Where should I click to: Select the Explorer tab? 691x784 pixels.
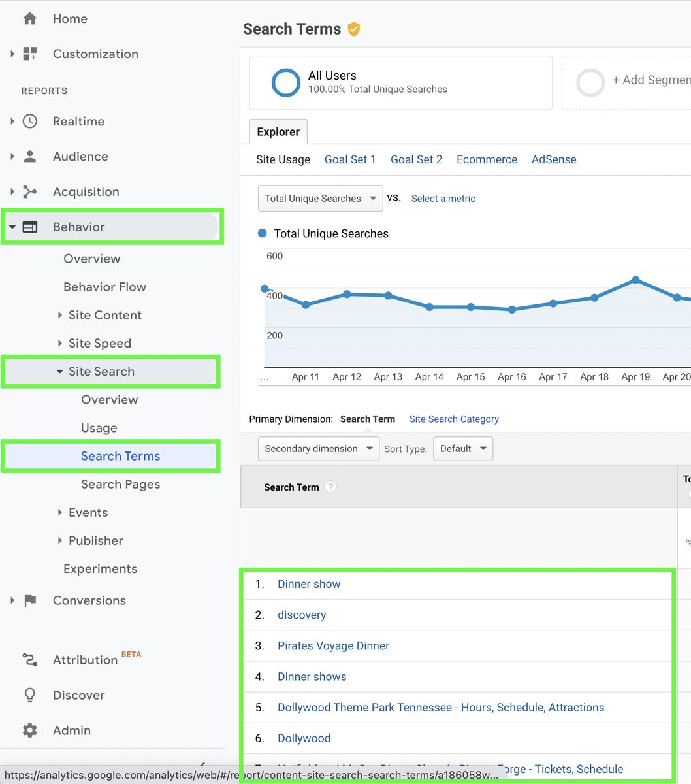[x=278, y=131]
